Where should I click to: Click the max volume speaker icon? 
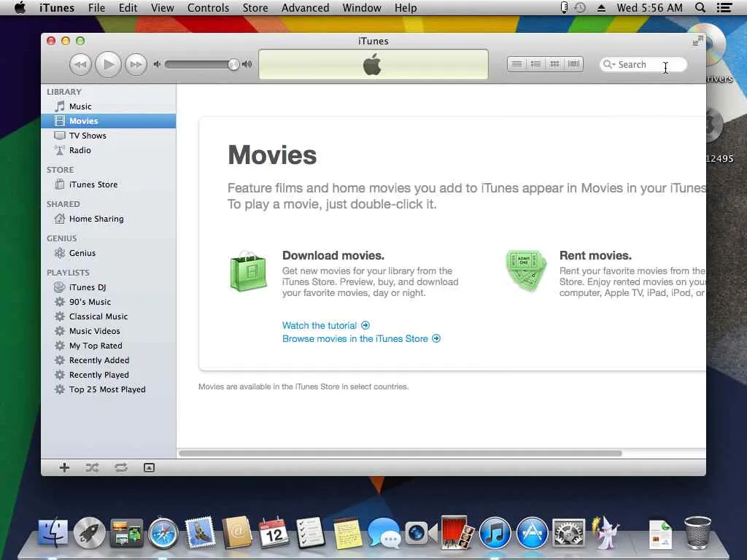(247, 64)
